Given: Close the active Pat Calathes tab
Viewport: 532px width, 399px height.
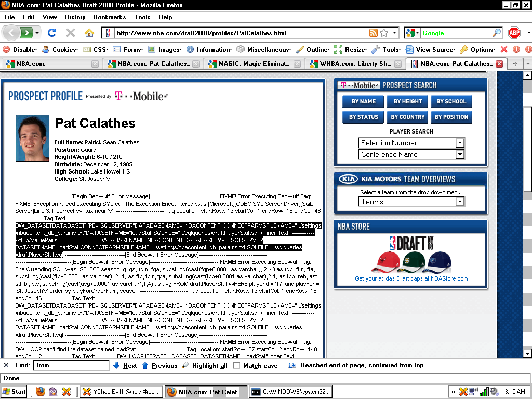Looking at the screenshot, I should [499, 64].
